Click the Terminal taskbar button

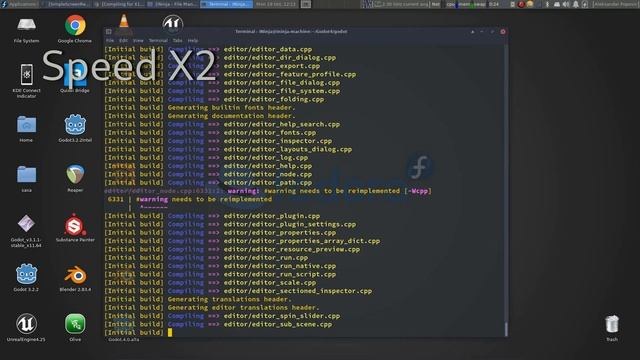coord(227,4)
